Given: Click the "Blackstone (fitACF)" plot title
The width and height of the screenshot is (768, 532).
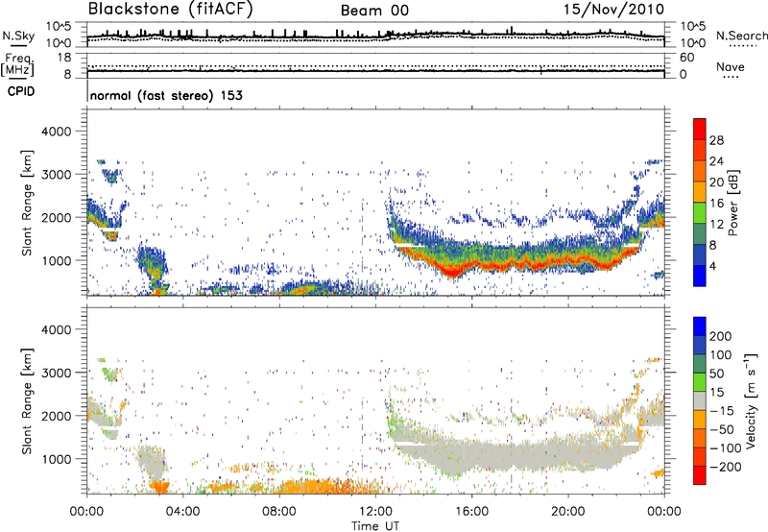Looking at the screenshot, I should [x=171, y=10].
